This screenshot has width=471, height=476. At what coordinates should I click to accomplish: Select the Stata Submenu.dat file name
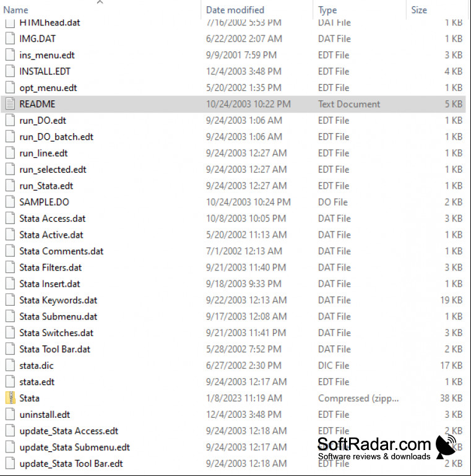[x=58, y=316]
